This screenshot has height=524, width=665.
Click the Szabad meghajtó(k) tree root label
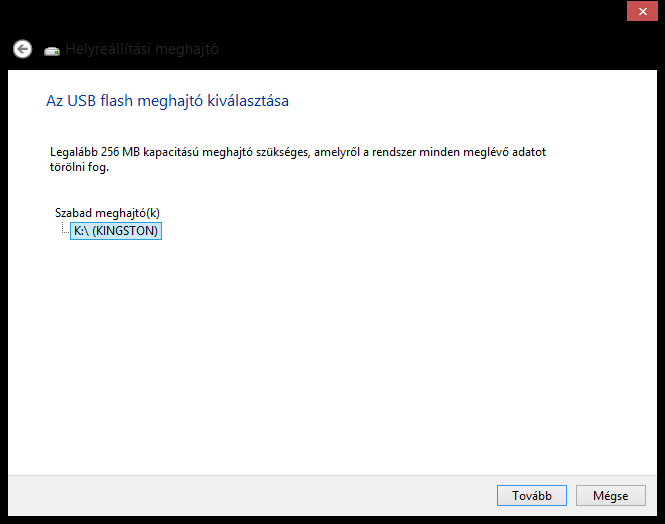coord(107,212)
